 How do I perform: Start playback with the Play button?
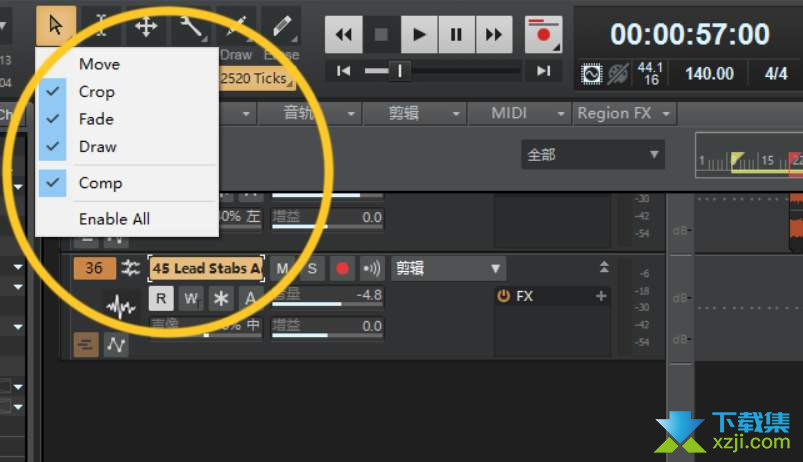(x=419, y=35)
